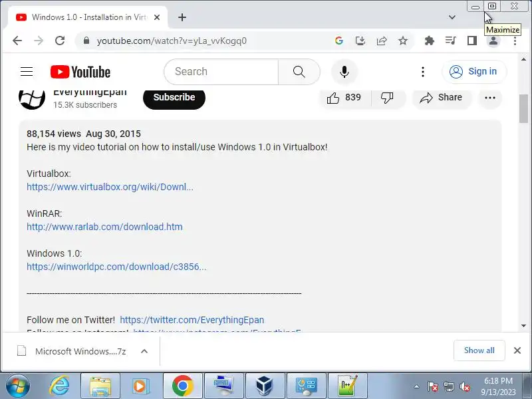This screenshot has height=399, width=532.
Task: Subscribe to EverythingEpan channel
Action: point(174,98)
